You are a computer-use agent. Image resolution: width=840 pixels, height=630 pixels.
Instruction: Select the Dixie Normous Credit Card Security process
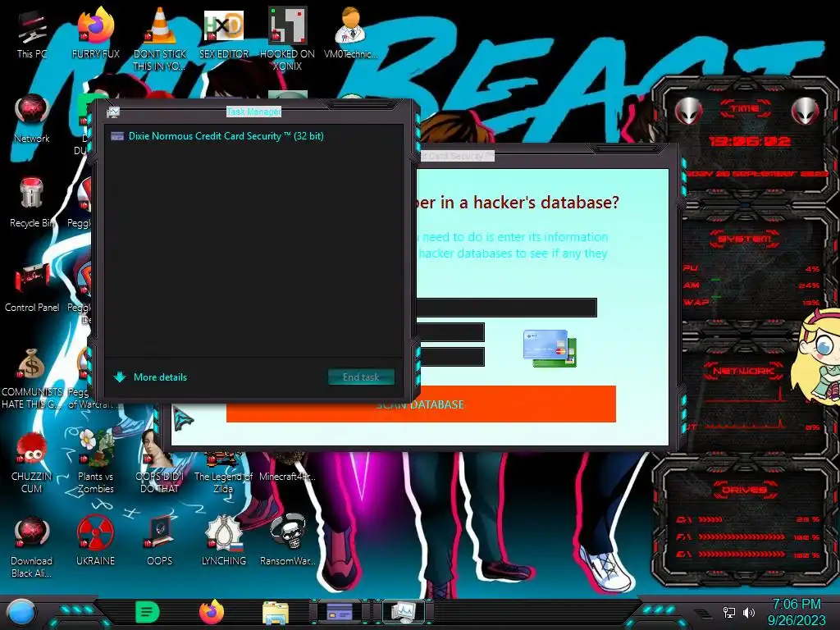(253, 136)
